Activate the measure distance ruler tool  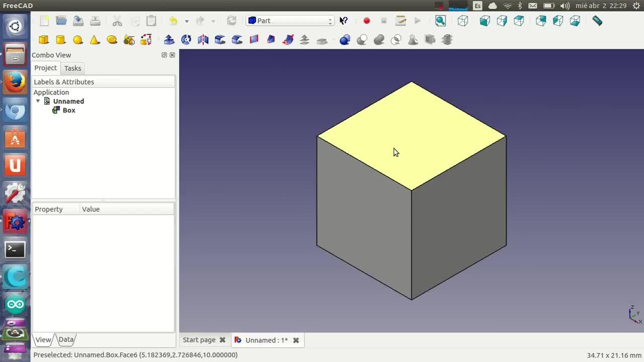coord(597,21)
